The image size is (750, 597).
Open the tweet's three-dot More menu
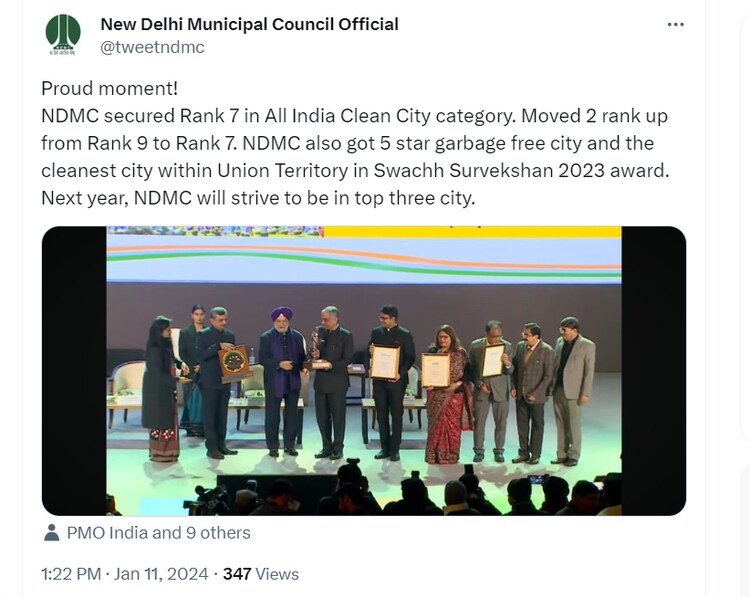click(676, 24)
